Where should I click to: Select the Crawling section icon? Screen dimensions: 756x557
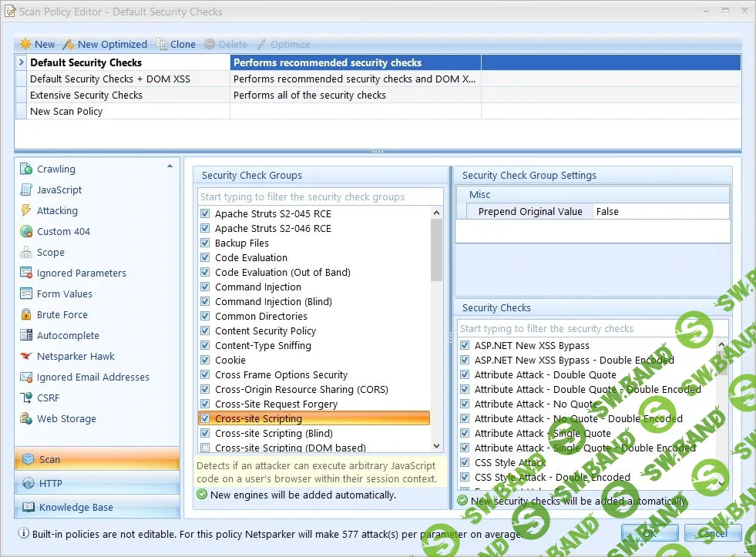pos(26,169)
